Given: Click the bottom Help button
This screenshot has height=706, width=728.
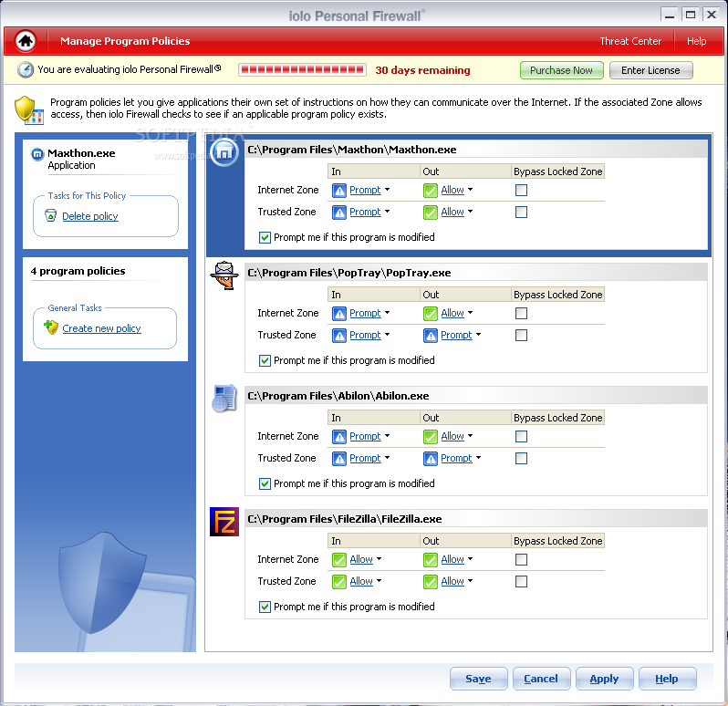Looking at the screenshot, I should pyautogui.click(x=667, y=679).
